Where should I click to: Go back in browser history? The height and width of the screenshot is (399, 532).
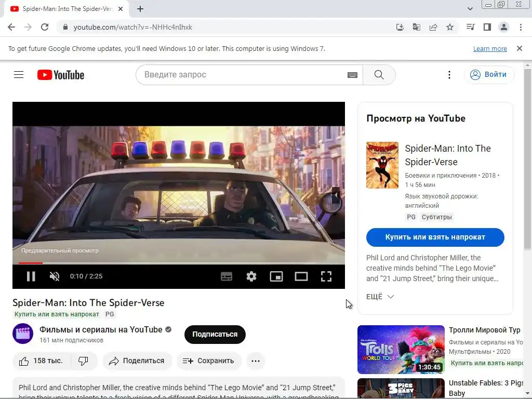point(11,27)
